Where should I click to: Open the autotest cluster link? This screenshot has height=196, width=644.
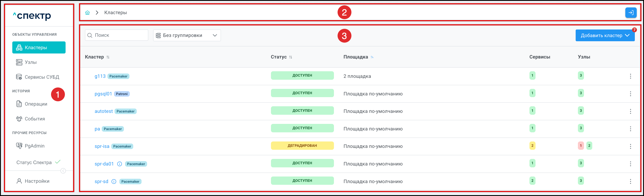pos(103,111)
